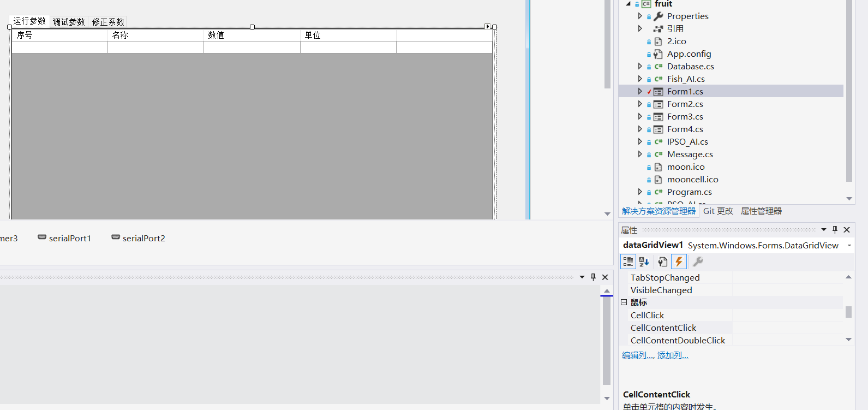Switch to the 修正系数 tab
Viewport: 868px width, 410px height.
click(x=108, y=22)
